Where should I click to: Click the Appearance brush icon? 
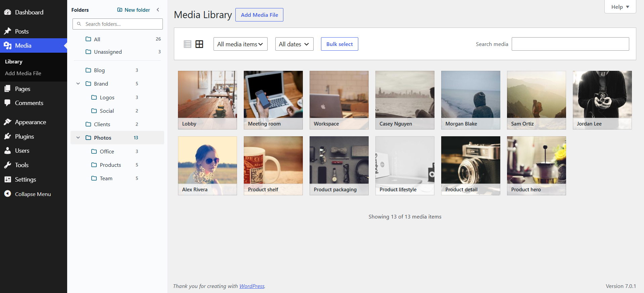click(7, 122)
